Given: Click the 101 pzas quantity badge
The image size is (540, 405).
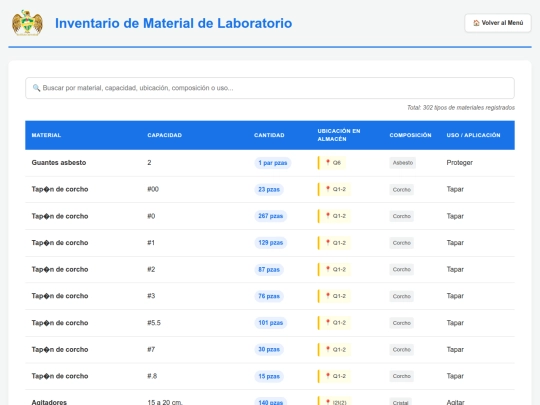Looking at the screenshot, I should 270,323.
